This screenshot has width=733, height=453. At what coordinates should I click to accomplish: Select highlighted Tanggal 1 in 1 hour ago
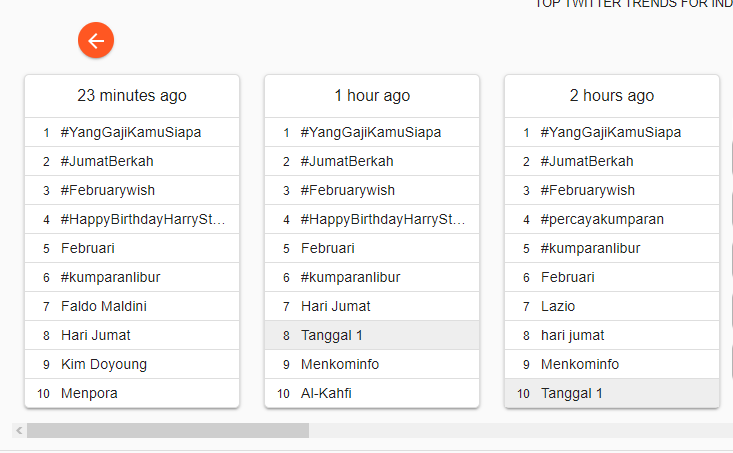pos(332,335)
